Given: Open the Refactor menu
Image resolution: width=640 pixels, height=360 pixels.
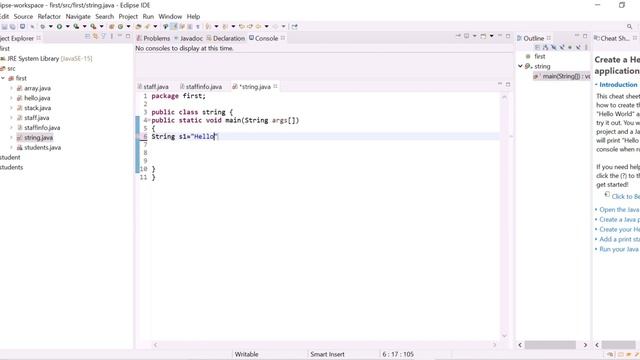Looking at the screenshot, I should click(49, 16).
